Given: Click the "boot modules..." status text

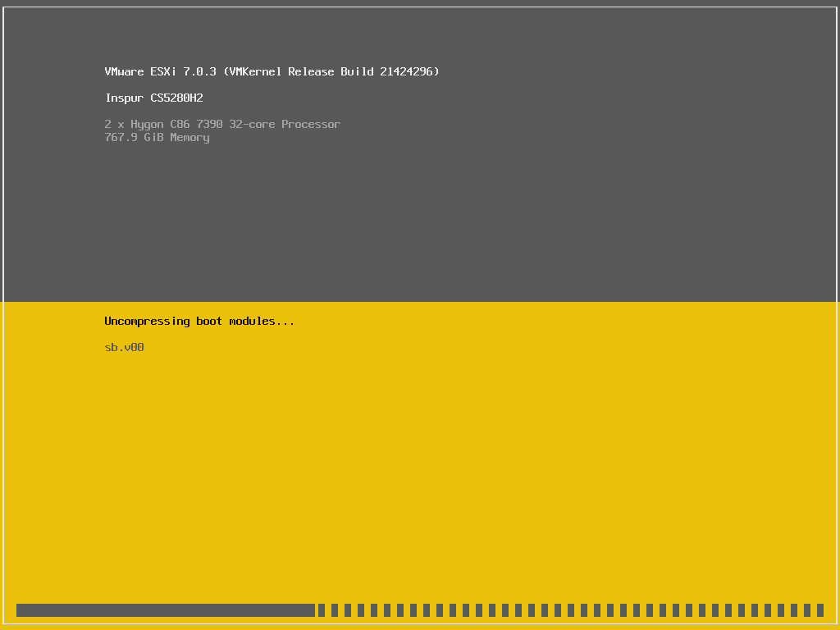Looking at the screenshot, I should click(x=245, y=321).
